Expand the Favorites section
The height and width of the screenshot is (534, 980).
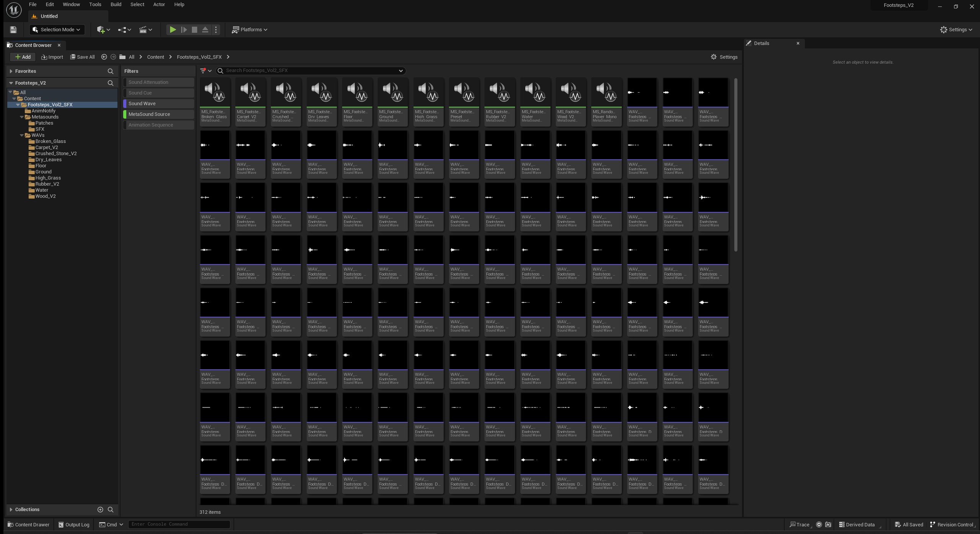(11, 71)
